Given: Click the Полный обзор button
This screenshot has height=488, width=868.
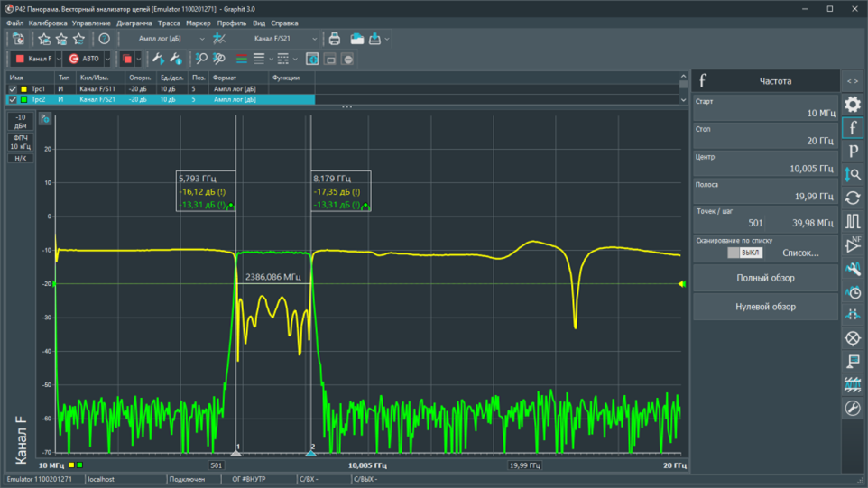Looking at the screenshot, I should click(765, 278).
